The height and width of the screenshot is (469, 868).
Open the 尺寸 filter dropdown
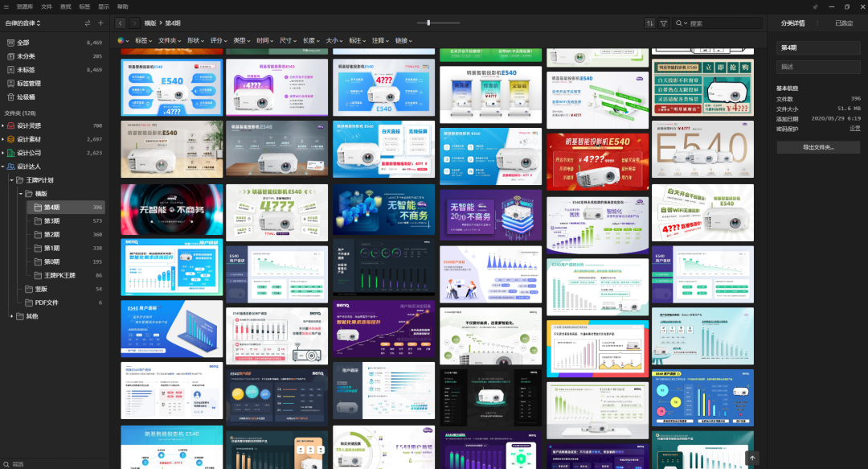pos(288,40)
